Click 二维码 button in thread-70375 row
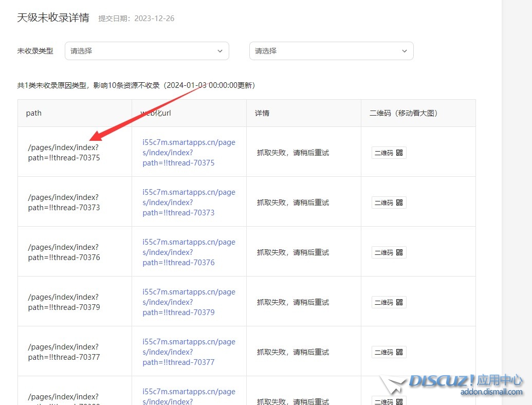532x405 pixels. pyautogui.click(x=389, y=153)
